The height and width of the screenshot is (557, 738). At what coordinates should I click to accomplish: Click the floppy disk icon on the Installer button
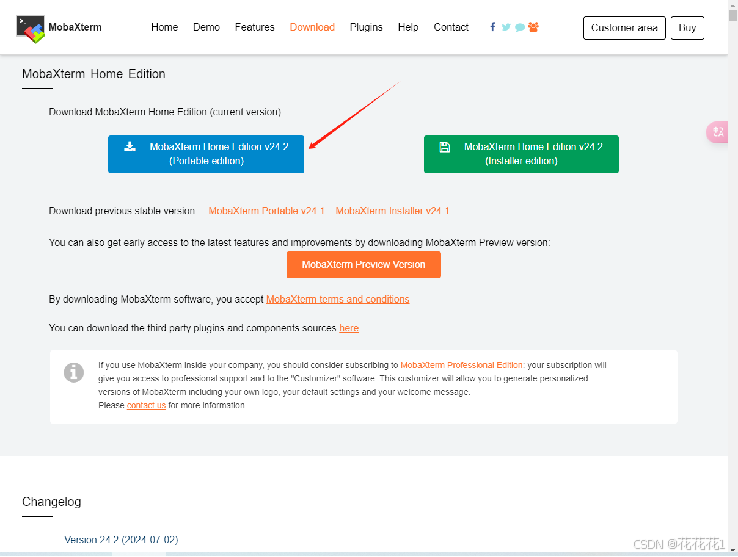click(x=444, y=147)
